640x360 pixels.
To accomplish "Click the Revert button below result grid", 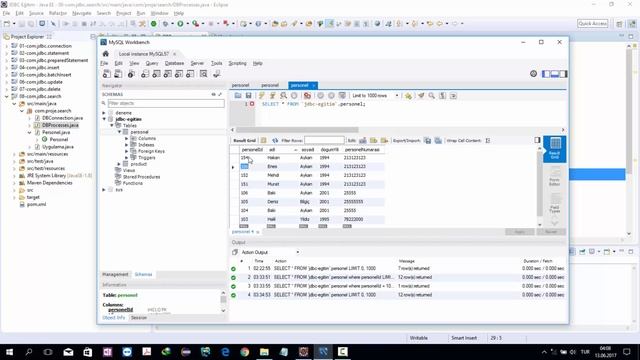I will (551, 232).
